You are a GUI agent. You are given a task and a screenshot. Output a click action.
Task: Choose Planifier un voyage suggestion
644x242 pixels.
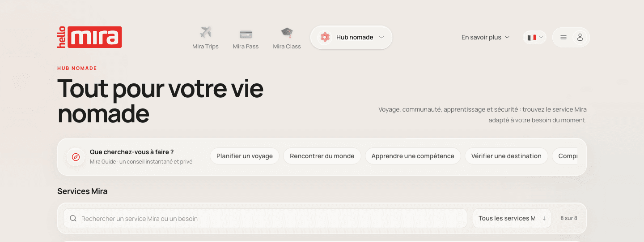coord(245,156)
